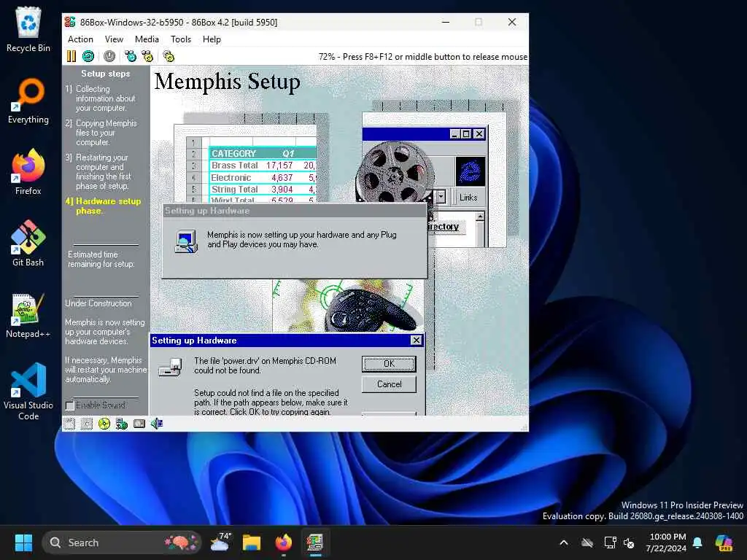The height and width of the screenshot is (560, 747).
Task: Click Cancel in Setting up Hardware dialog
Action: click(x=389, y=384)
